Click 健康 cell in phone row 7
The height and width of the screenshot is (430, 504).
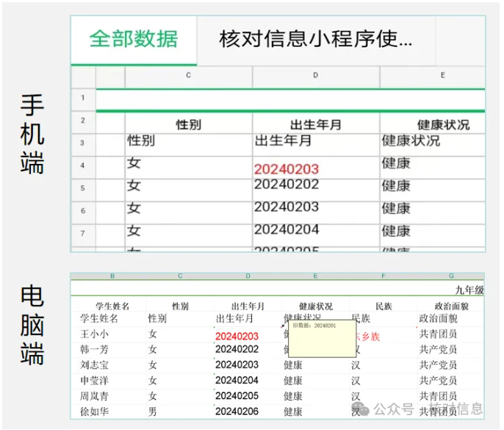point(432,235)
